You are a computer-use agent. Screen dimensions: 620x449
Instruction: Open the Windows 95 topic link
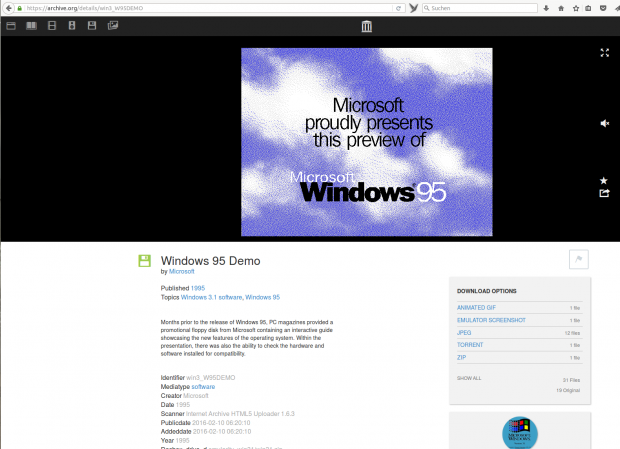click(x=263, y=297)
